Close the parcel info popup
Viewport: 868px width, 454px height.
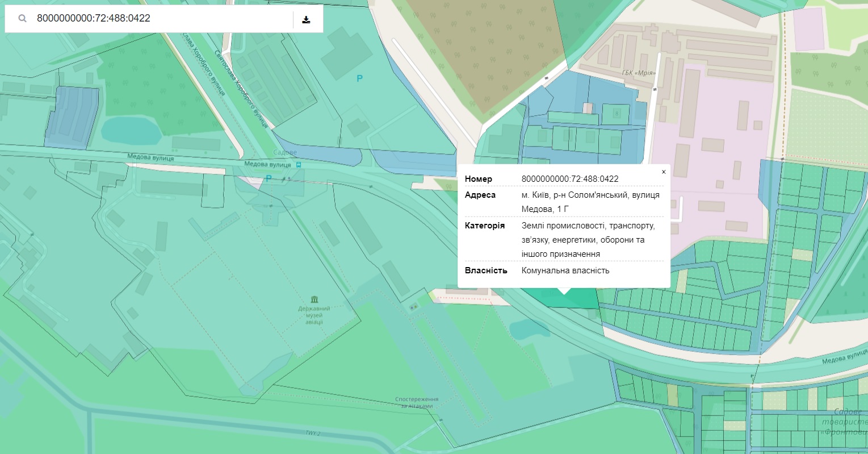tap(663, 172)
